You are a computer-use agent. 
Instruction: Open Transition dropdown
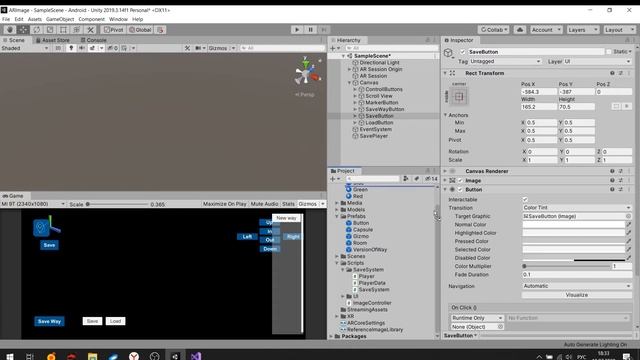[x=577, y=208]
